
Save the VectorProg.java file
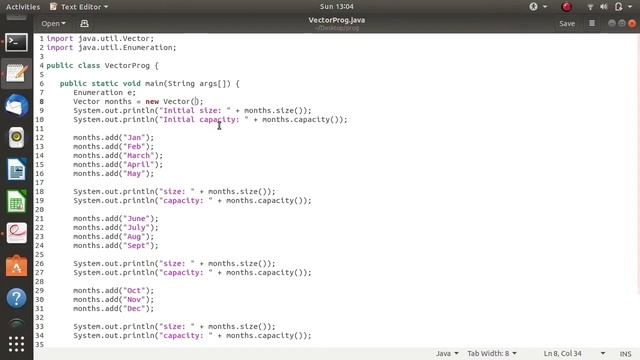(x=567, y=24)
